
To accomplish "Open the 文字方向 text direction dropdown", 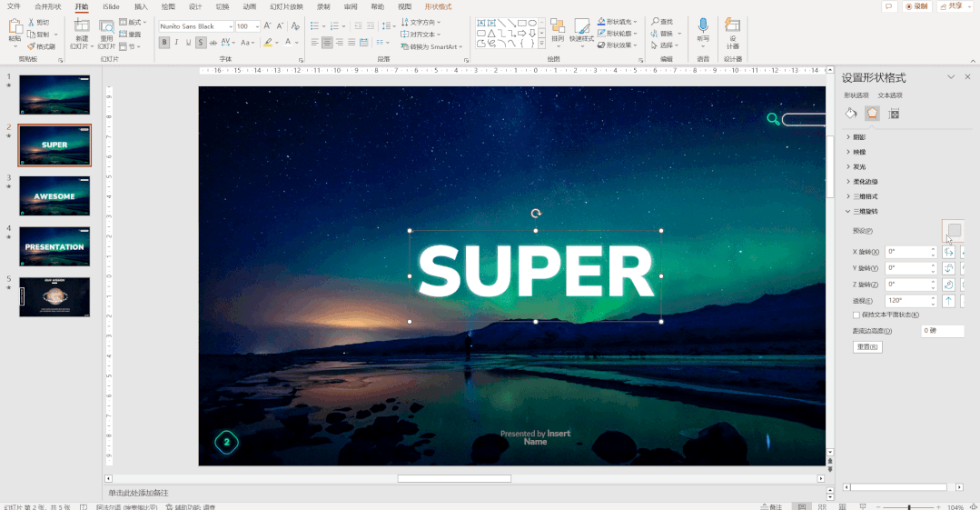I will [x=421, y=22].
